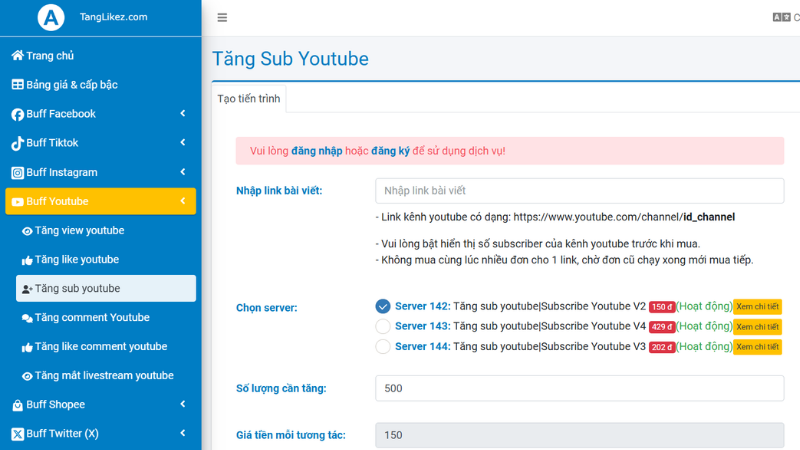Viewport: 800px width, 450px height.
Task: Focus the Số lượng cần tăng field
Action: (580, 388)
